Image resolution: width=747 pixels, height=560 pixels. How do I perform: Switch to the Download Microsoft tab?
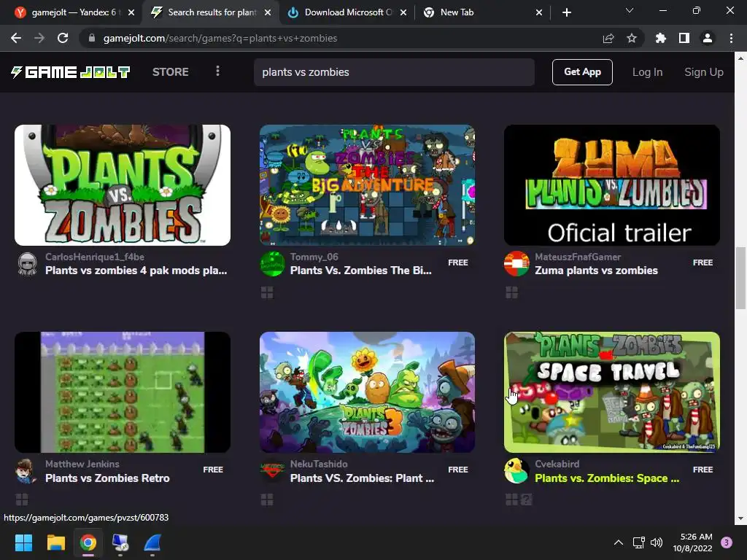(x=348, y=12)
